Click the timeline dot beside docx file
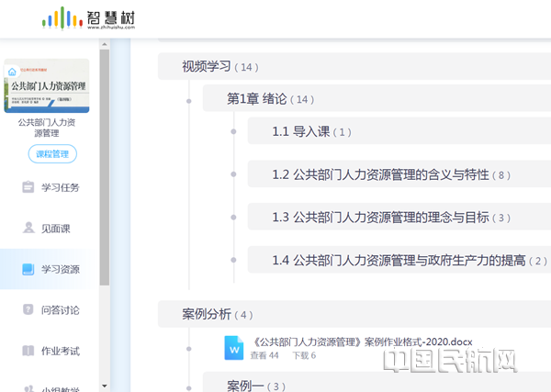 point(188,349)
